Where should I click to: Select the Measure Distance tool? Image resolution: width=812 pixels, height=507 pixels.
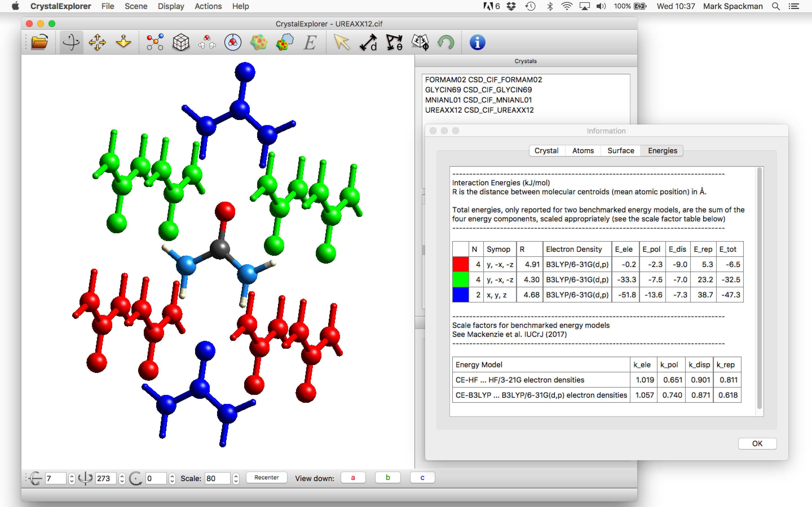[x=368, y=43]
